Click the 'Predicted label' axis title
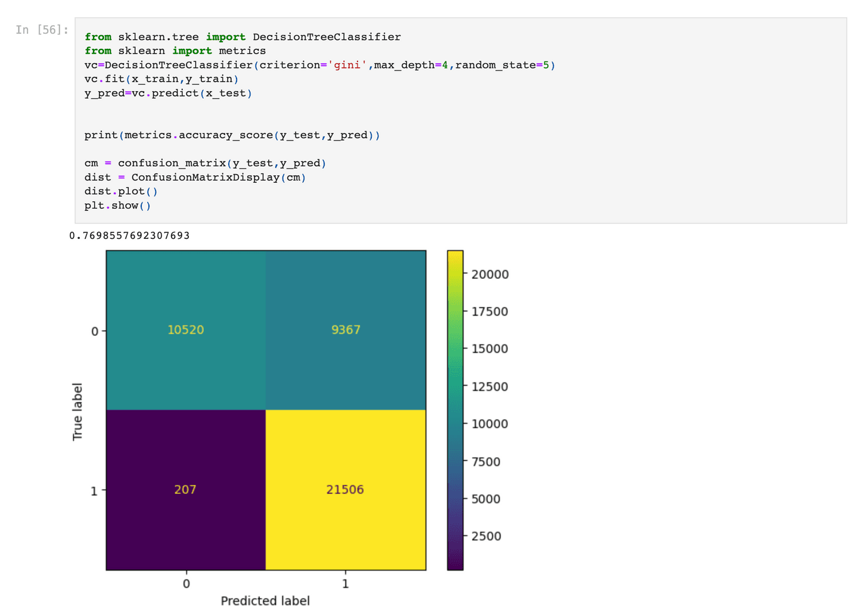The height and width of the screenshot is (616, 858). (x=265, y=601)
